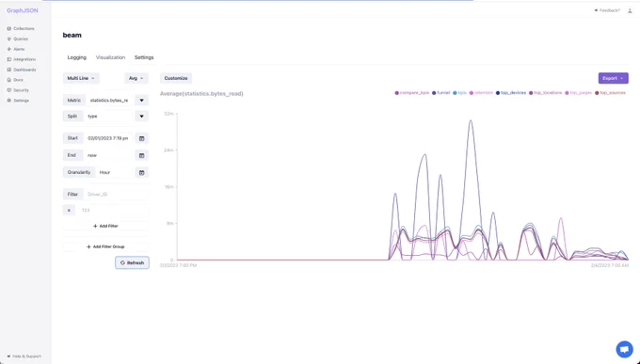Click the Average(statistics.bytes_read) chart title

tap(201, 94)
